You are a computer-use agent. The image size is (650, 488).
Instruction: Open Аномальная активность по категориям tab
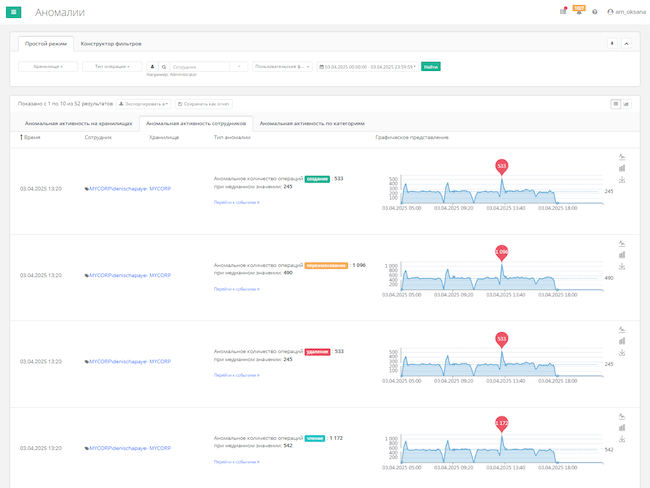[312, 123]
